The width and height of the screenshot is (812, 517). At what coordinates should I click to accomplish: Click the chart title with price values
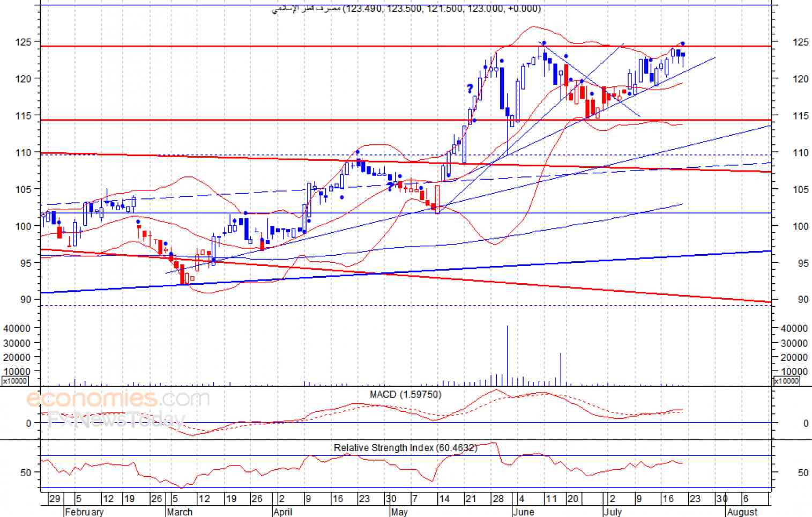point(406,9)
